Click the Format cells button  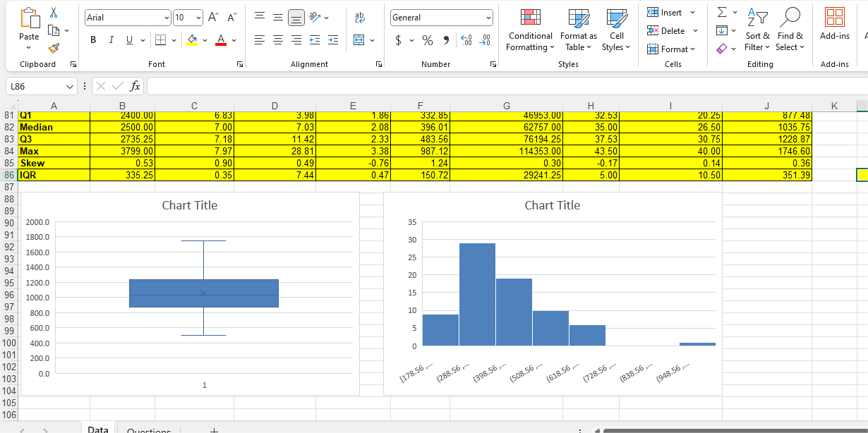click(671, 49)
